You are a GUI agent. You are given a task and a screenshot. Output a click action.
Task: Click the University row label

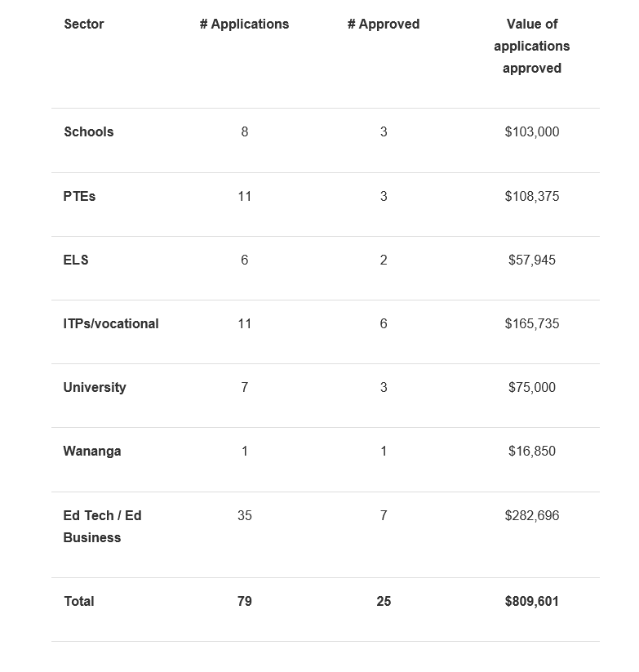click(x=95, y=387)
